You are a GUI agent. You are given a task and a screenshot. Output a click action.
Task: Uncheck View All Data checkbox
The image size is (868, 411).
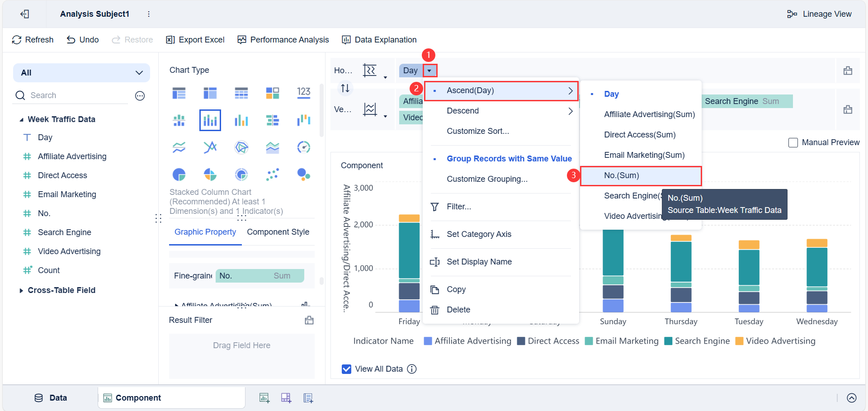click(347, 369)
